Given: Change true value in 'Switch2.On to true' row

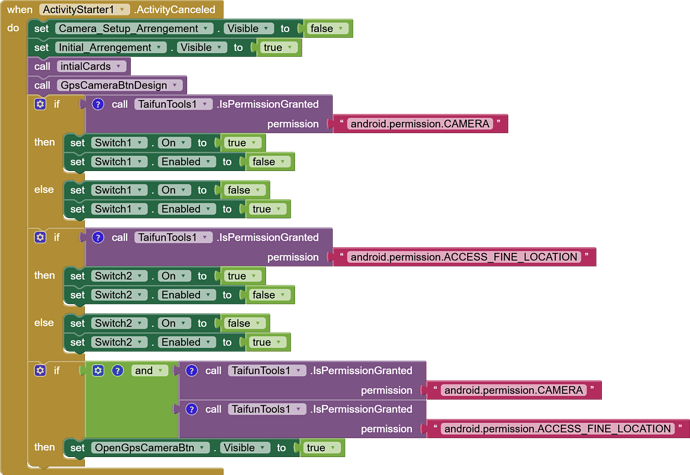Looking at the screenshot, I should point(242,276).
